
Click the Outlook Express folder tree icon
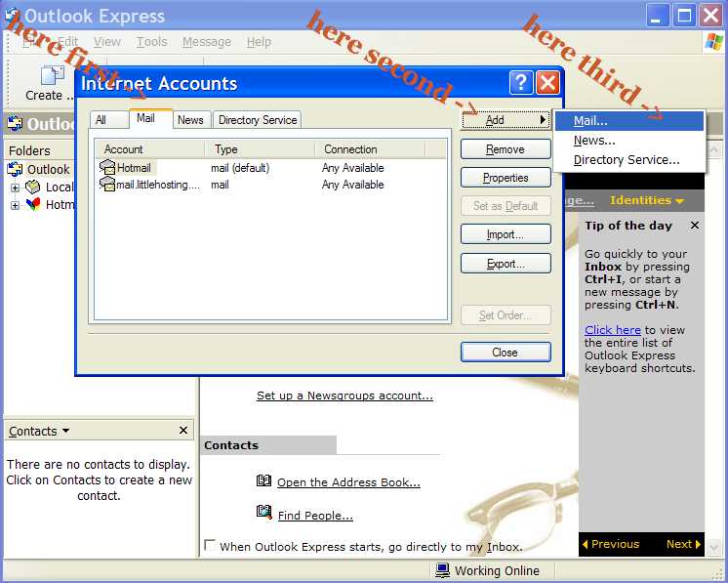coord(15,169)
